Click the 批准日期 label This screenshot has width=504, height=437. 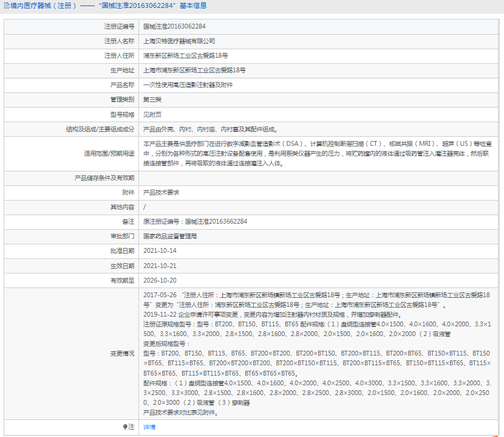pos(122,250)
